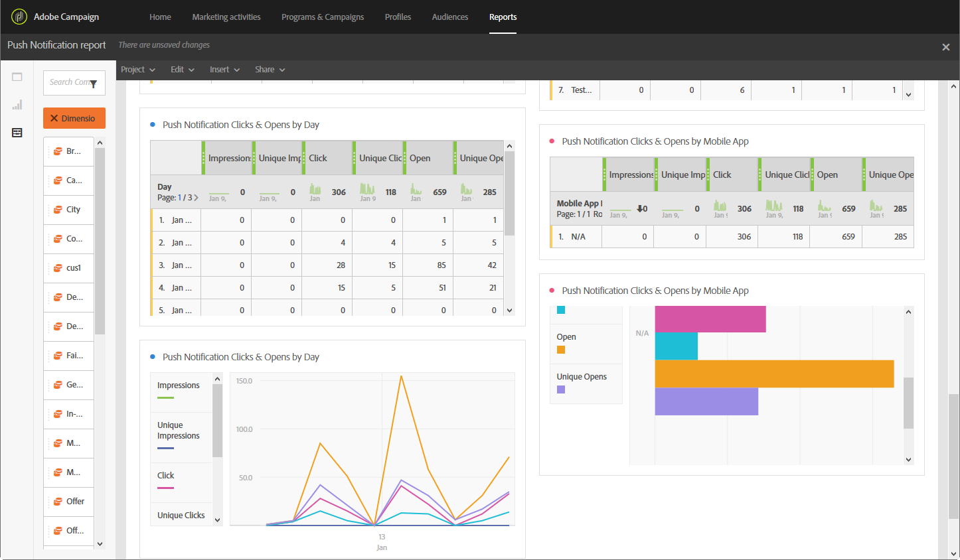This screenshot has height=560, width=960.
Task: Choose the cus1 dimension icon
Action: pyautogui.click(x=58, y=268)
